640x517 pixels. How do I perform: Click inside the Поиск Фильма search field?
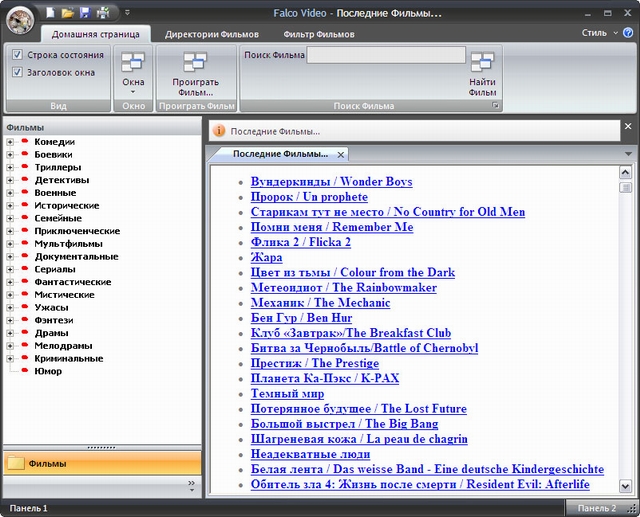385,55
